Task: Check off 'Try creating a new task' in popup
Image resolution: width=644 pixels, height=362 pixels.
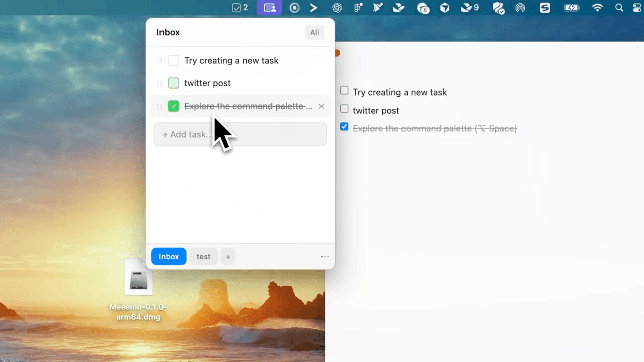Action: click(x=174, y=61)
